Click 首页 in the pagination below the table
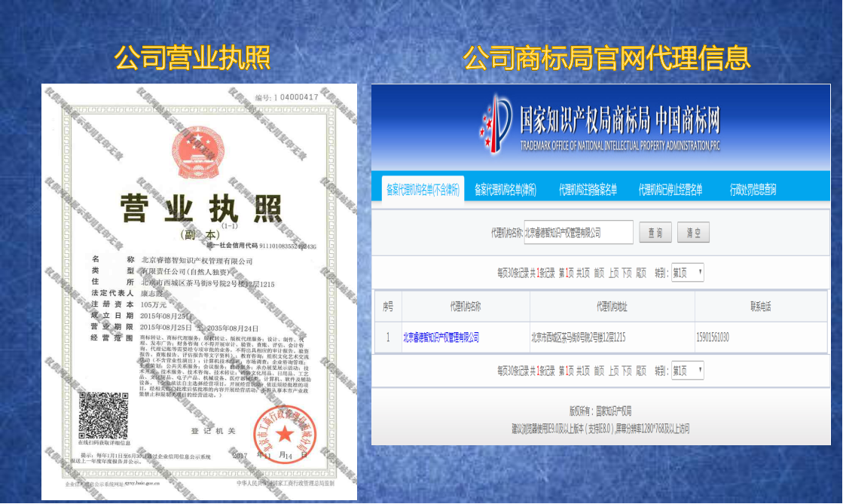 click(x=599, y=371)
